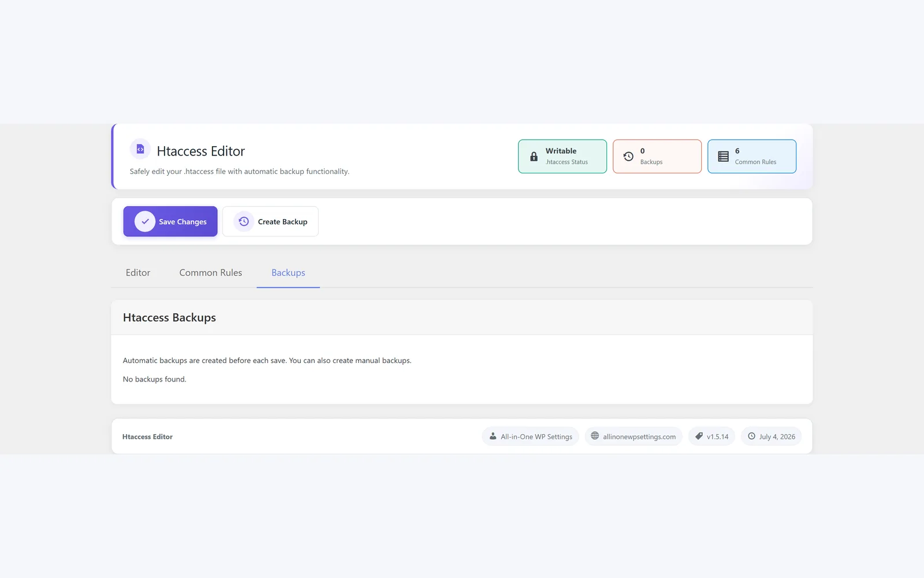924x578 pixels.
Task: Open the Common Rules tab
Action: tap(211, 273)
